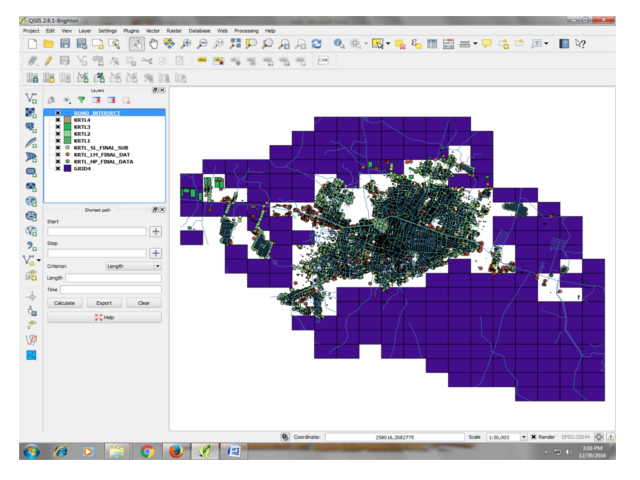Open the Scale dropdown in status bar
Image resolution: width=640 pixels, height=480 pixels.
(524, 437)
